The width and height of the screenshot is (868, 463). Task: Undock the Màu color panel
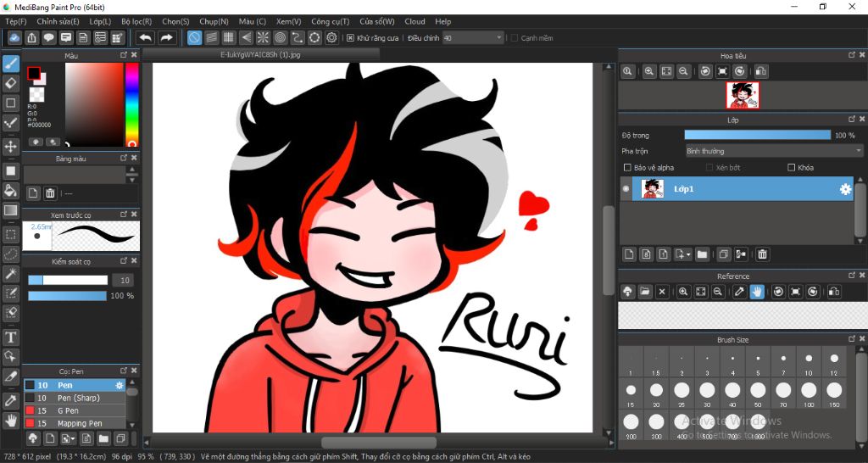[124, 55]
